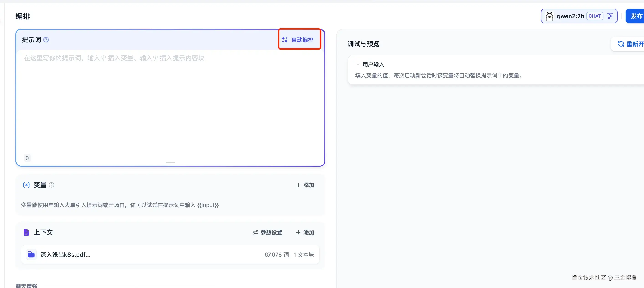644x288 pixels.
Task: Add a context dataset with 添加
Action: click(x=305, y=232)
